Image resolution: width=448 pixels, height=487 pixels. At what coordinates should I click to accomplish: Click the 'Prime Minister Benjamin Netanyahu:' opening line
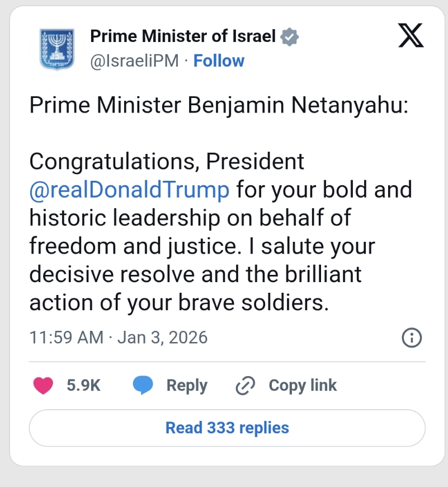tap(219, 105)
